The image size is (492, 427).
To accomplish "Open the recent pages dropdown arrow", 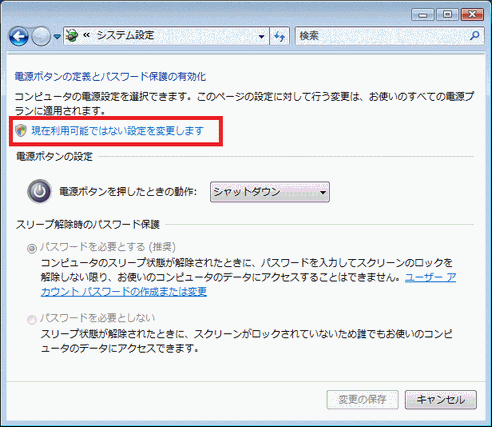I will pyautogui.click(x=57, y=36).
